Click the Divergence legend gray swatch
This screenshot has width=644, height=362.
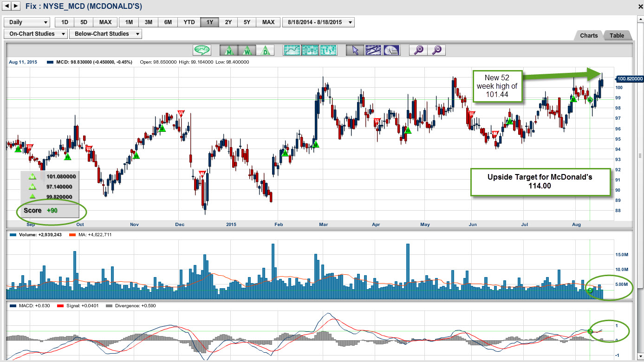point(110,306)
